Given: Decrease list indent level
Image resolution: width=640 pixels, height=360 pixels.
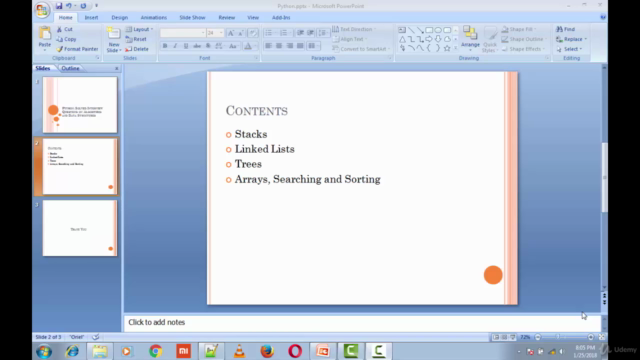Looking at the screenshot, I should [x=300, y=33].
